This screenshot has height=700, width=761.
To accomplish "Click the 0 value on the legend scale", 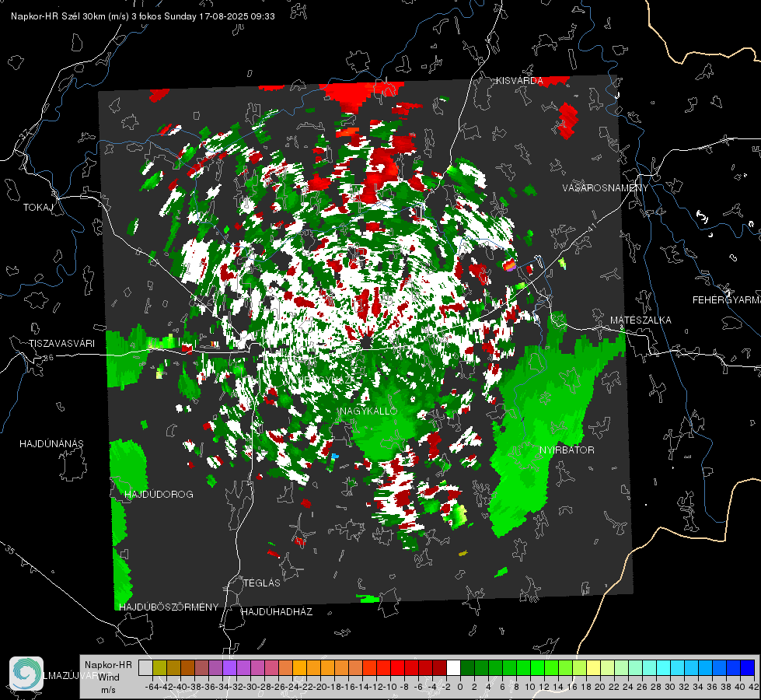I will [x=460, y=687].
